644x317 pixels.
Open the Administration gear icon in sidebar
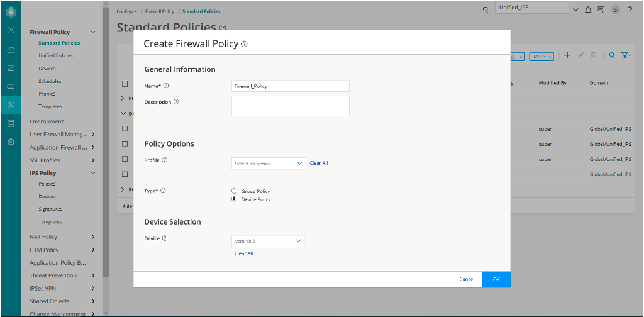pos(11,142)
